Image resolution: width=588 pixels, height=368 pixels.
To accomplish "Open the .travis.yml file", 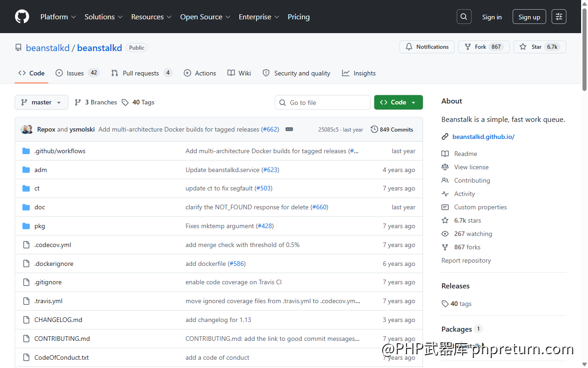I will click(48, 301).
